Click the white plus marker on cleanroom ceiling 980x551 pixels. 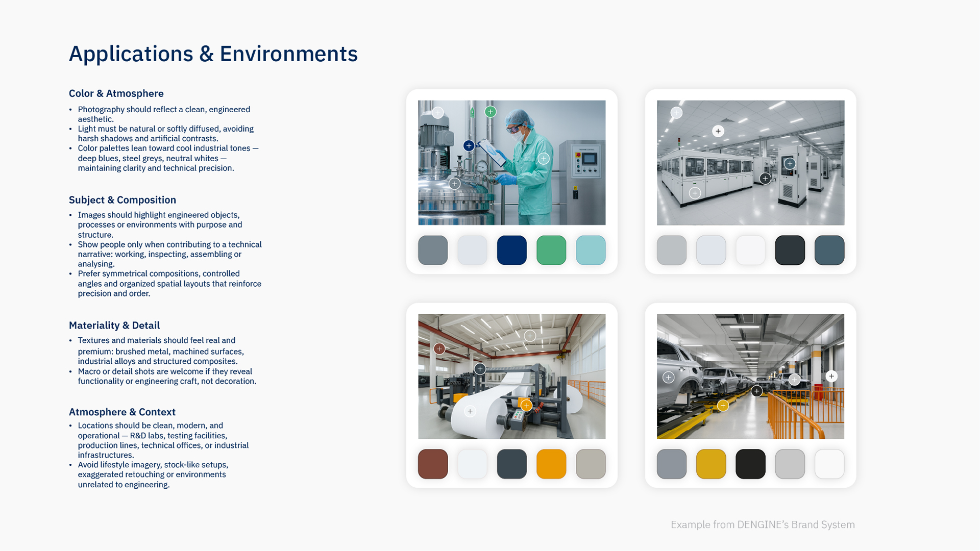pyautogui.click(x=718, y=131)
